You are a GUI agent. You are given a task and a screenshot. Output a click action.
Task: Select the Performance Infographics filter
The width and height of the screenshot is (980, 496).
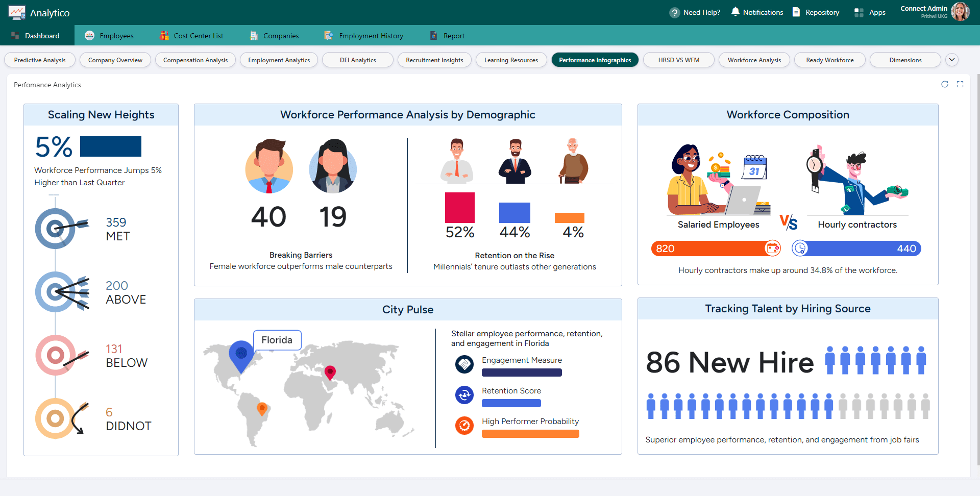point(595,60)
